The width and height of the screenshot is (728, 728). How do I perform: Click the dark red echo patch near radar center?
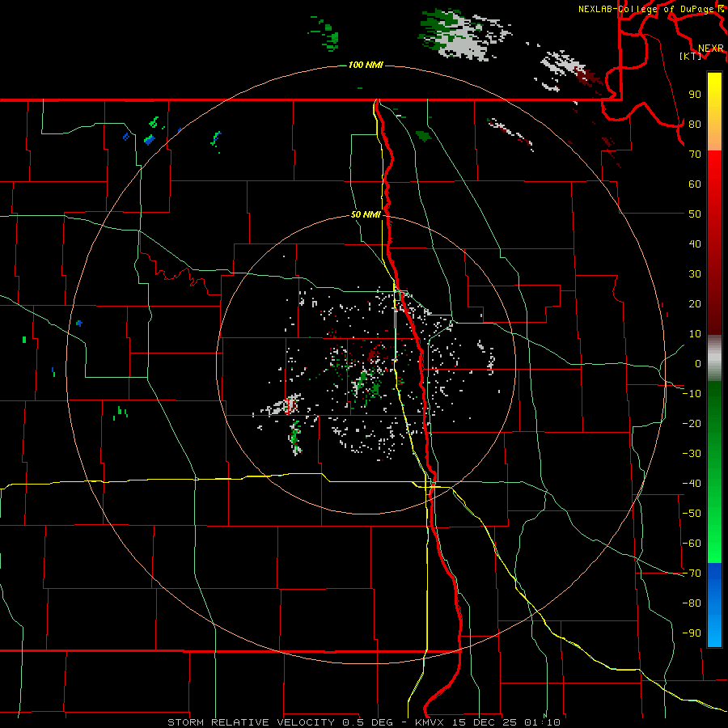coord(373,356)
